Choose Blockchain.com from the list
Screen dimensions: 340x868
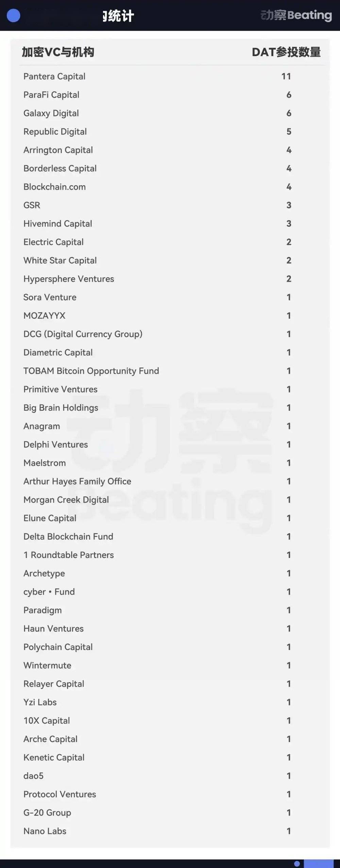tap(54, 187)
